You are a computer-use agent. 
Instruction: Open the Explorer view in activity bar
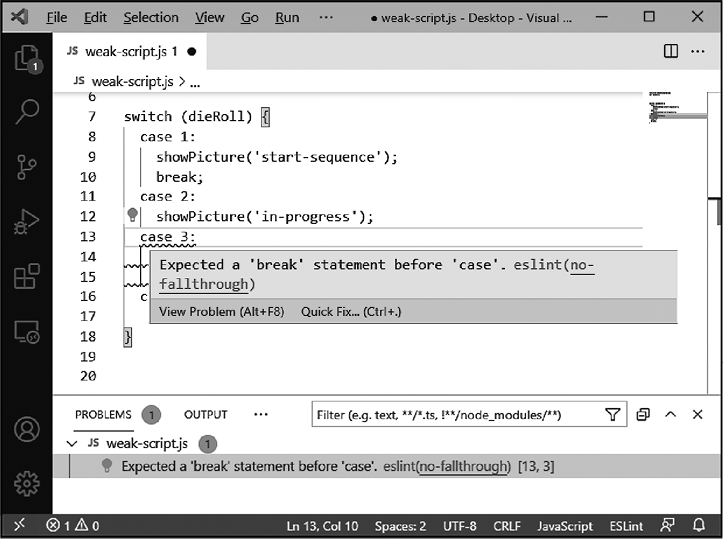[26, 58]
